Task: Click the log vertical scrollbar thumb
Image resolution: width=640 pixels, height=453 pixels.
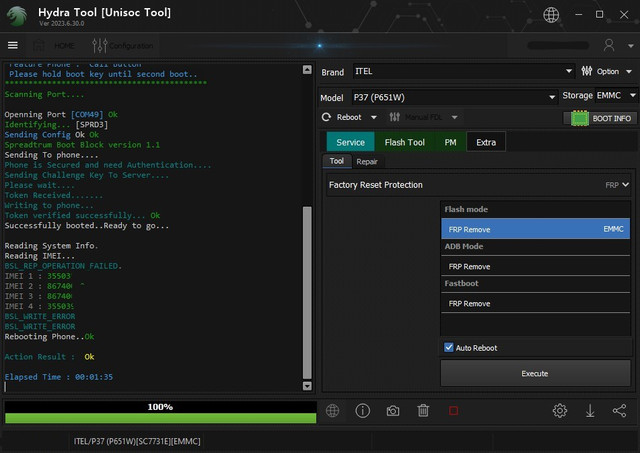Action: point(307,293)
